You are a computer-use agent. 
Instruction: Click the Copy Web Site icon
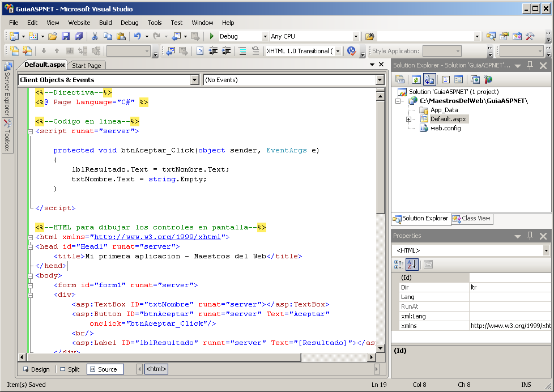click(x=475, y=79)
